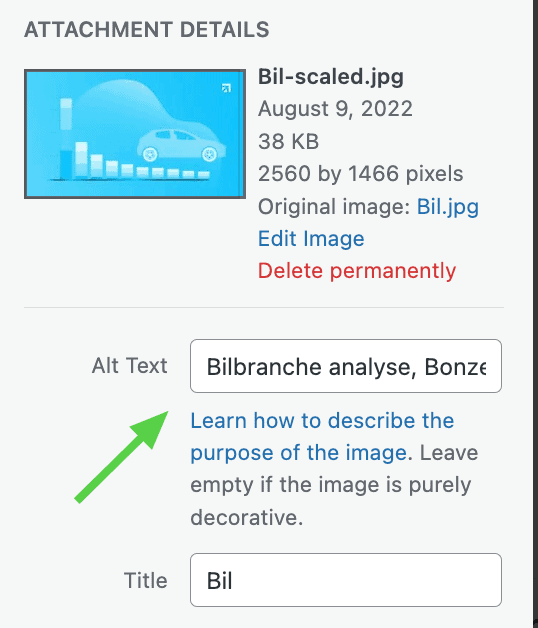Click the green arrow annotation

122,457
